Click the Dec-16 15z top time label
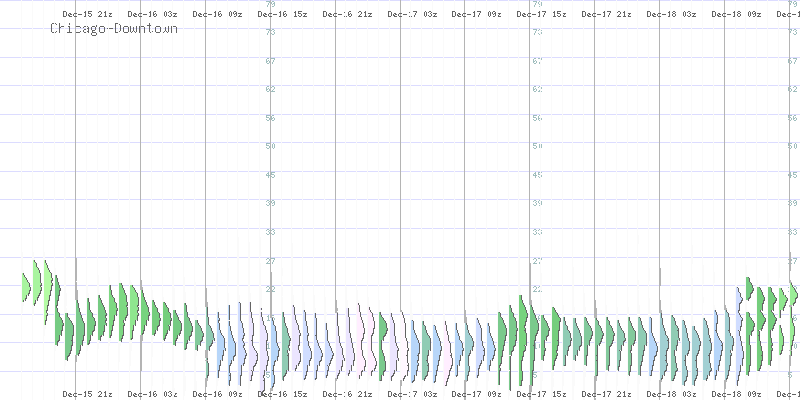The height and width of the screenshot is (400, 800). [282, 15]
